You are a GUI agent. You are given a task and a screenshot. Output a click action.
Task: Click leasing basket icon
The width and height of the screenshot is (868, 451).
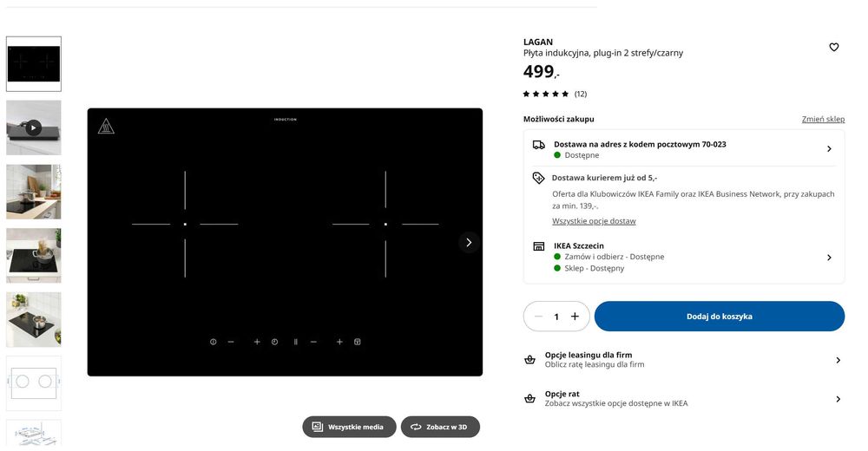529,360
